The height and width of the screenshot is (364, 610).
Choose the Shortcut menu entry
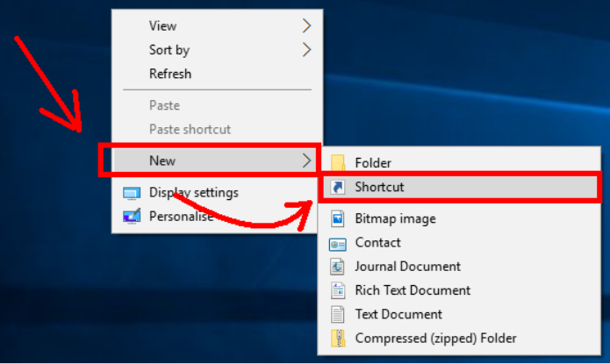click(460, 187)
